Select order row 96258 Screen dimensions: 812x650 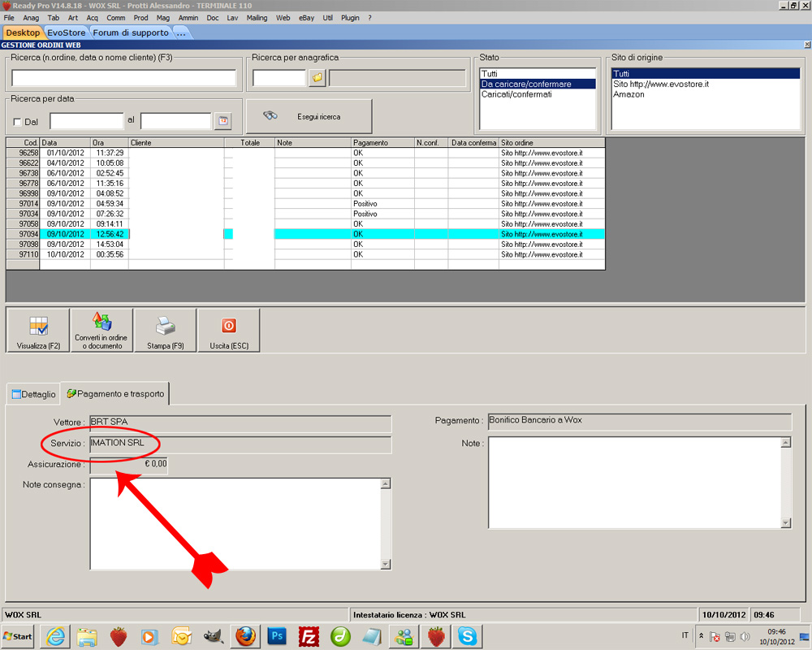tap(305, 153)
